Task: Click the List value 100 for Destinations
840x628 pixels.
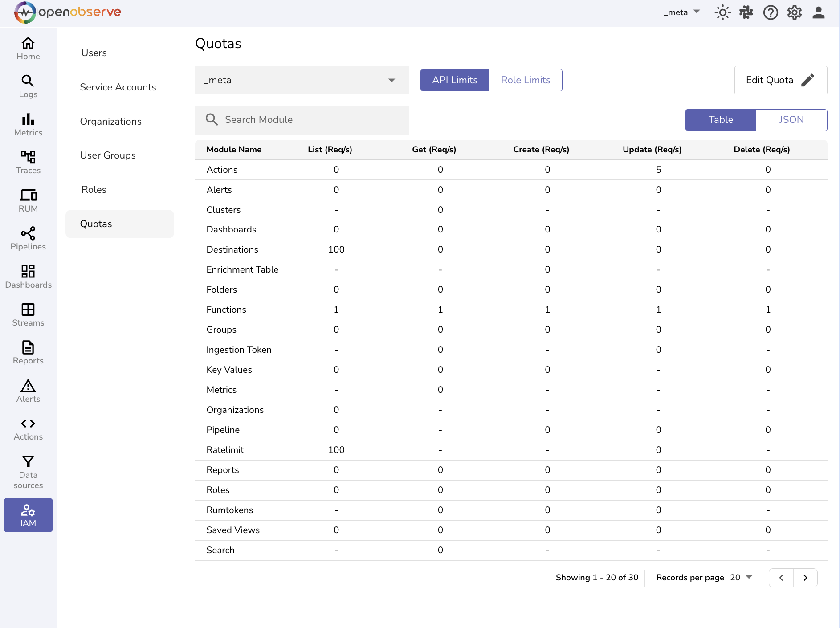Action: point(336,249)
